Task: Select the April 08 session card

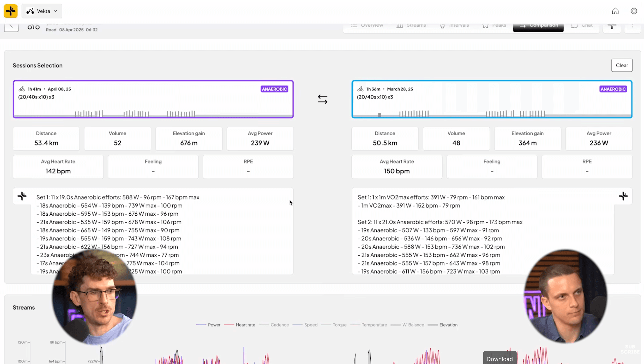Action: coord(153,99)
